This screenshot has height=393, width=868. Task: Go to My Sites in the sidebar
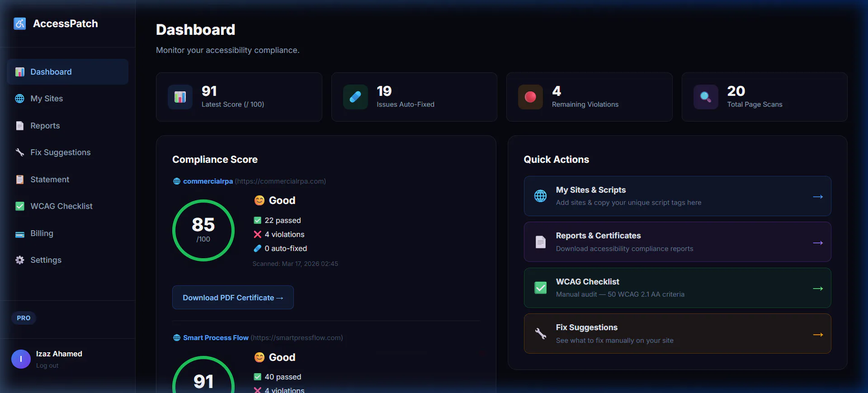[67, 99]
